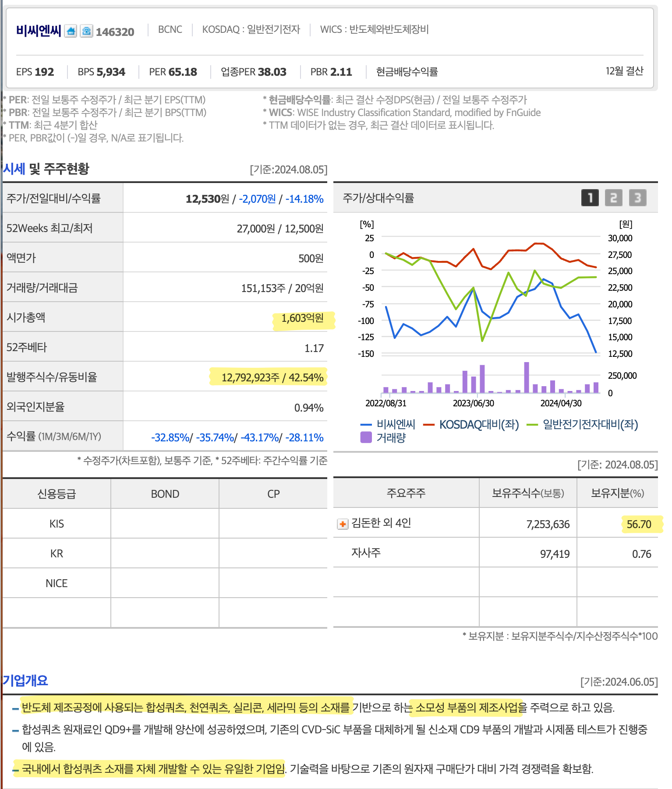Click the 2024/04/30 date on chart axis
This screenshot has height=789, width=672.
click(561, 403)
